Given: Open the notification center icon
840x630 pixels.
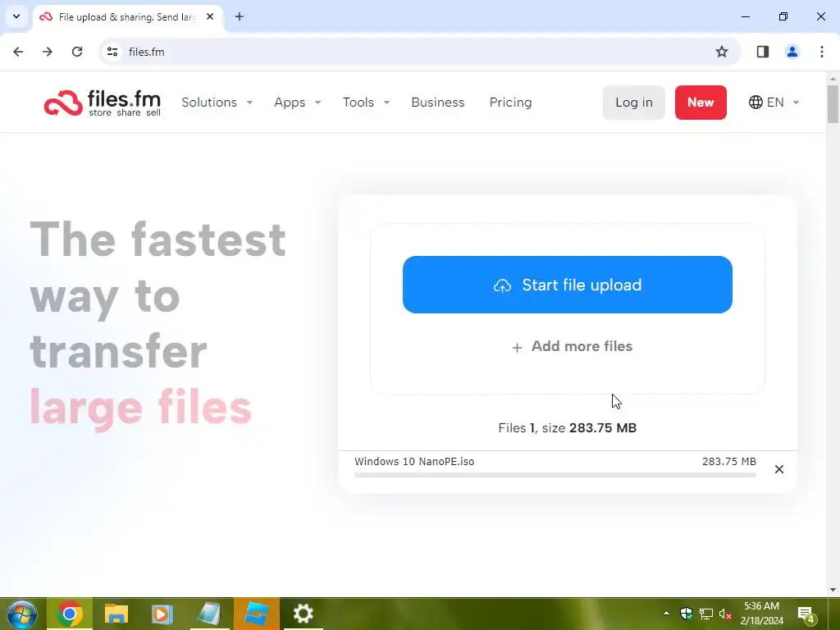Looking at the screenshot, I should [x=806, y=614].
